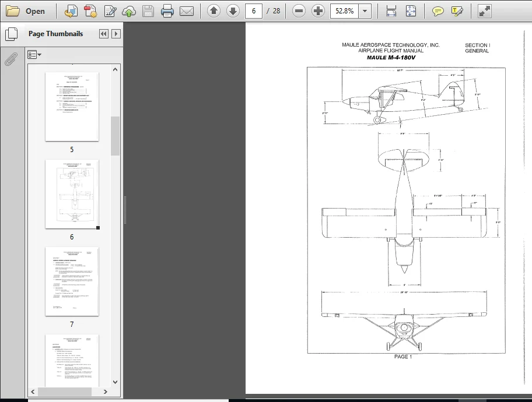Click the fit width scrolling mode icon
Viewport: 532px width, 402px height.
[391, 11]
